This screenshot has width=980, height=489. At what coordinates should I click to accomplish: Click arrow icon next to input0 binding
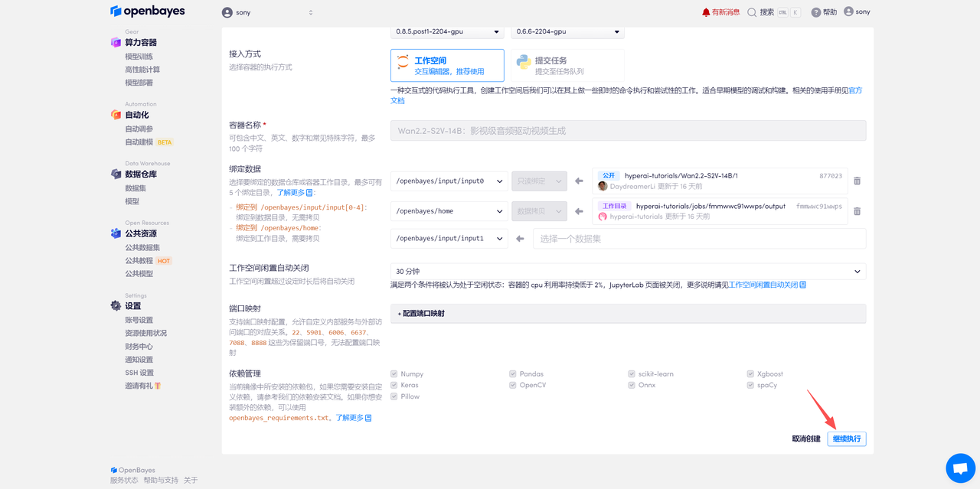point(579,181)
